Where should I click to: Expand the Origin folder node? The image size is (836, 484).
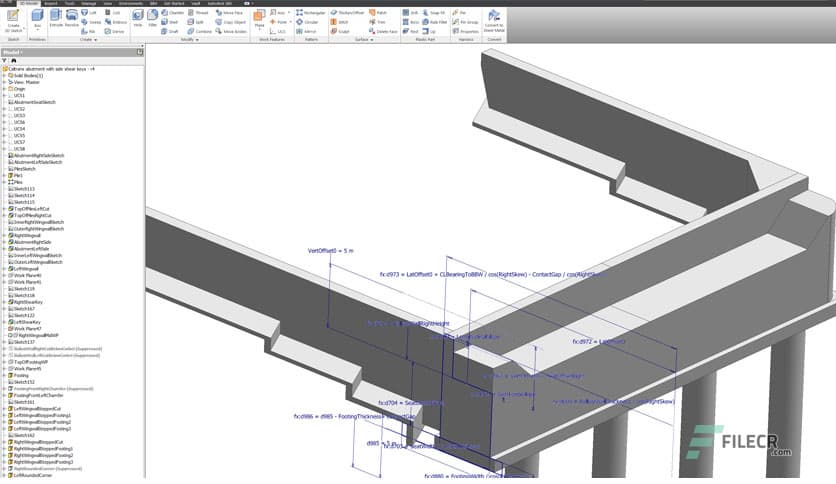[4, 89]
